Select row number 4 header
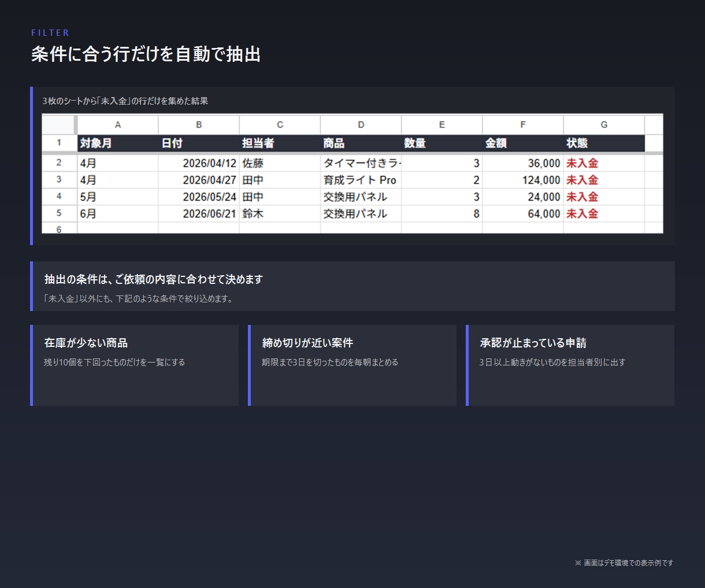Viewport: 705px width, 588px height. [x=59, y=197]
